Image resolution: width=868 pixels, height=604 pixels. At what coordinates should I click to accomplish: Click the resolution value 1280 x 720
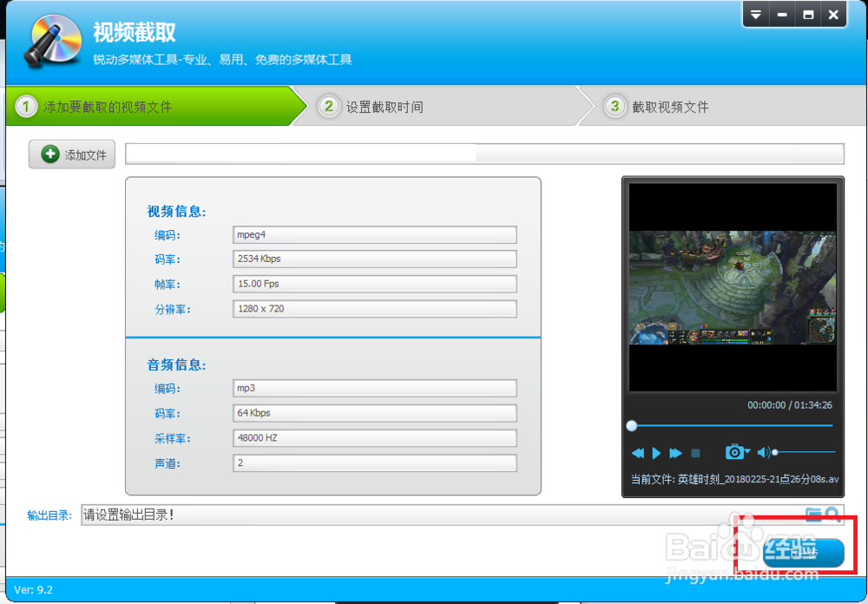pos(375,309)
